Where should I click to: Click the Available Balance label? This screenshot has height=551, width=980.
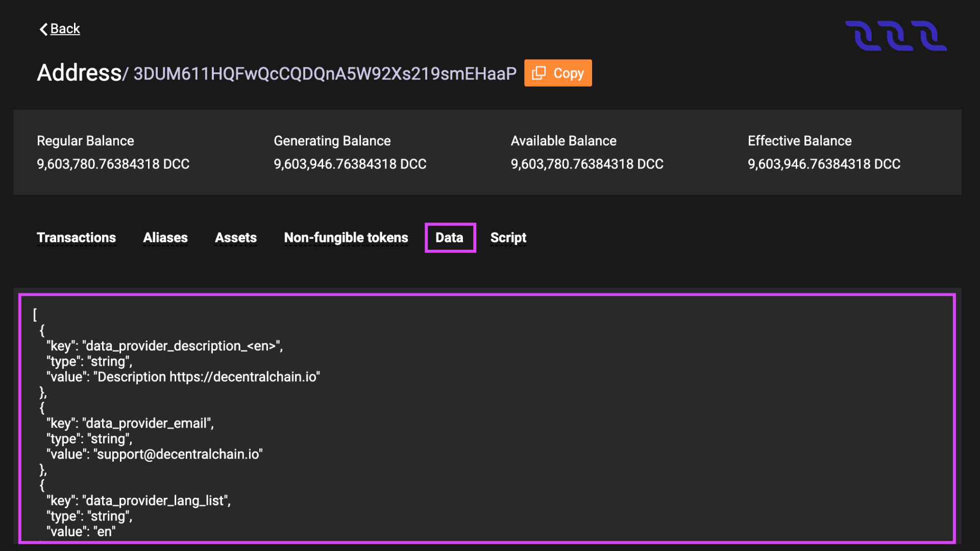click(x=563, y=141)
